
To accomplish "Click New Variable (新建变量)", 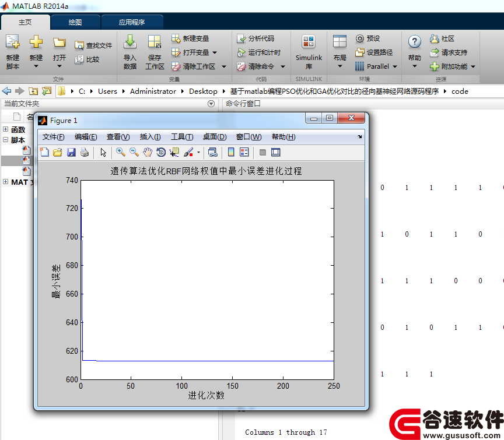I will point(190,38).
